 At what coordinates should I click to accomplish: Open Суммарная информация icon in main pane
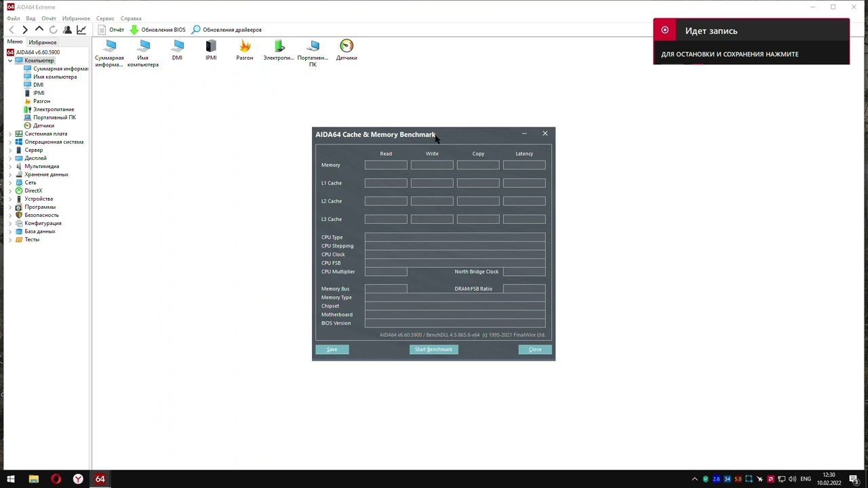pyautogui.click(x=110, y=54)
